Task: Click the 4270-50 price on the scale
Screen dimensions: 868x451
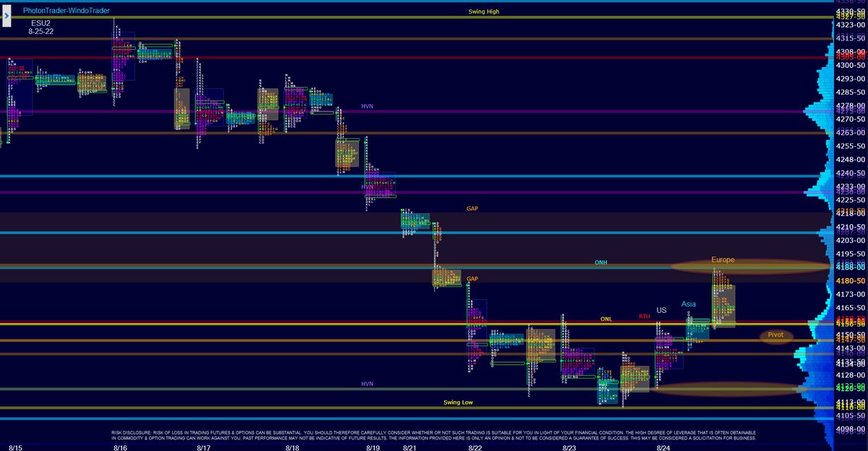Action: point(851,119)
